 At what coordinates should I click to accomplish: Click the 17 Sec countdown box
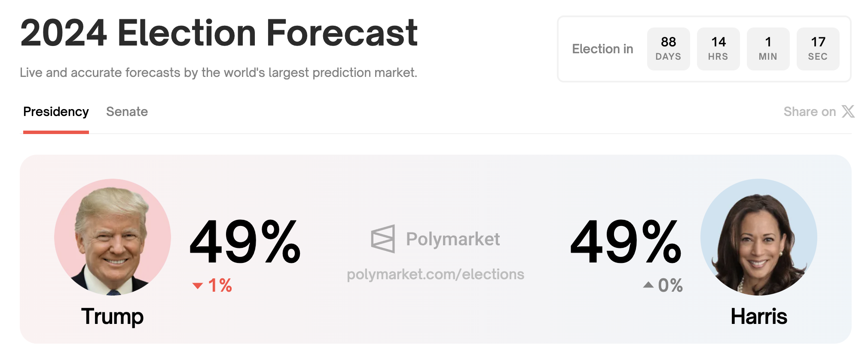tap(818, 49)
